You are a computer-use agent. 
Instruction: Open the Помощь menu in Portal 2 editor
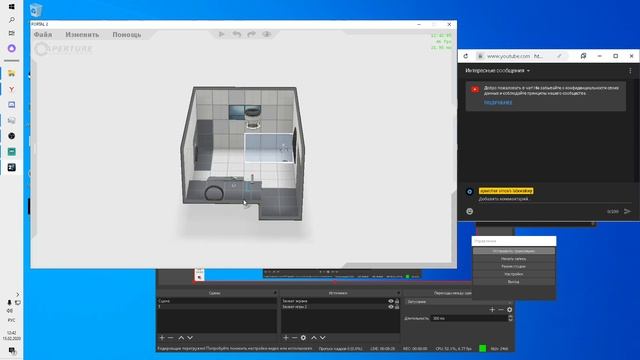(x=127, y=35)
